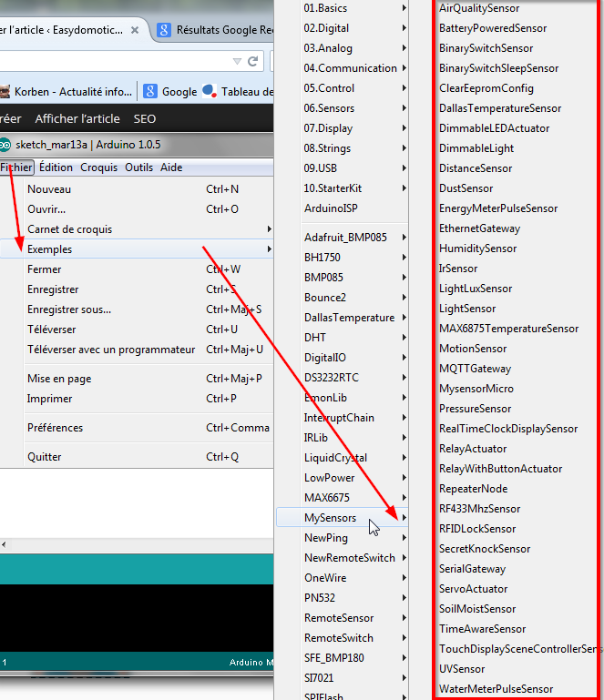Viewport: 604px width, 700px height.
Task: Open the Korben bookmark
Action: tap(67, 92)
